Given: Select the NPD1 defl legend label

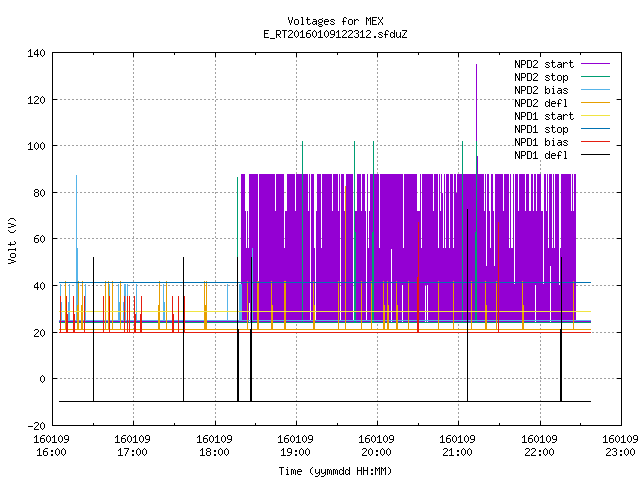Looking at the screenshot, I should (541, 156).
